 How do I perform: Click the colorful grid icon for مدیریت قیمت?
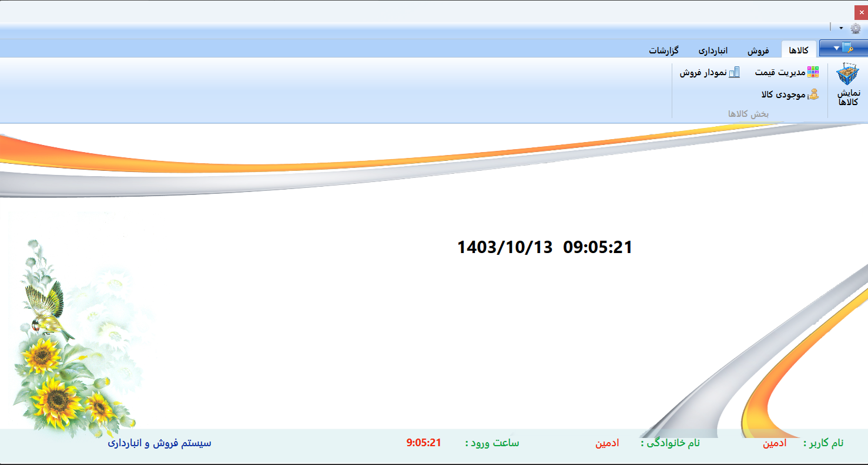pyautogui.click(x=813, y=72)
